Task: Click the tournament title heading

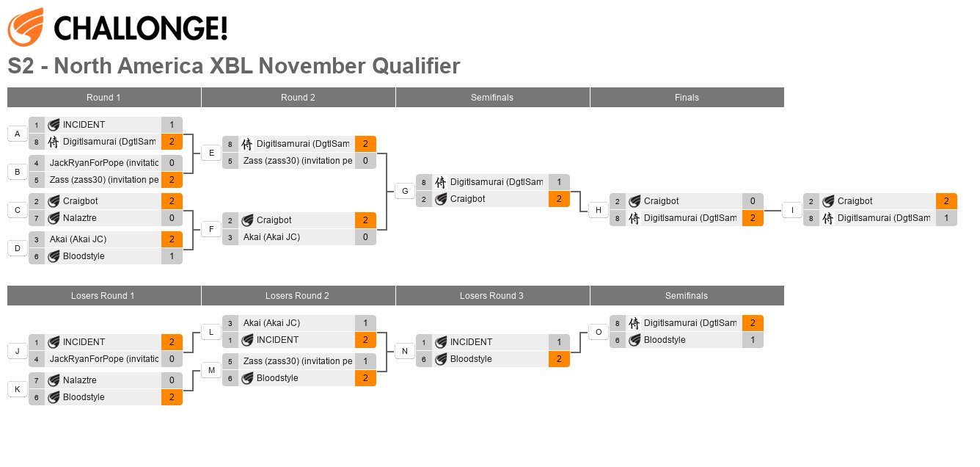Action: [x=234, y=66]
